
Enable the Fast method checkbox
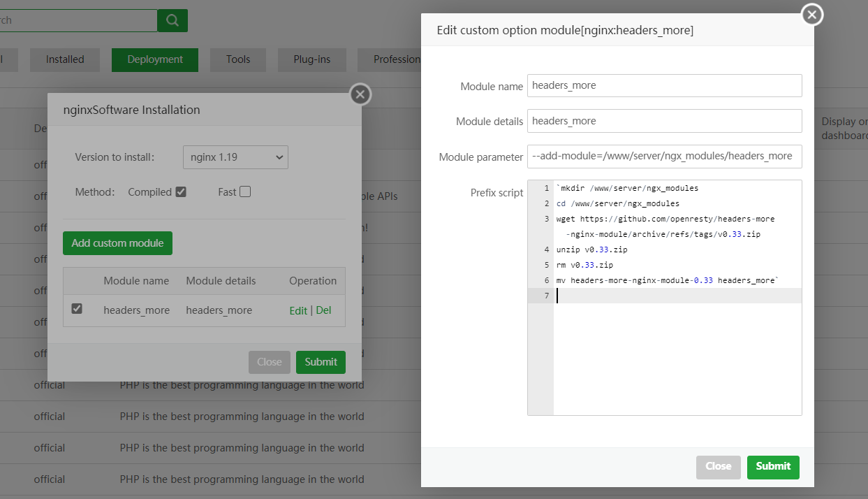pos(245,191)
